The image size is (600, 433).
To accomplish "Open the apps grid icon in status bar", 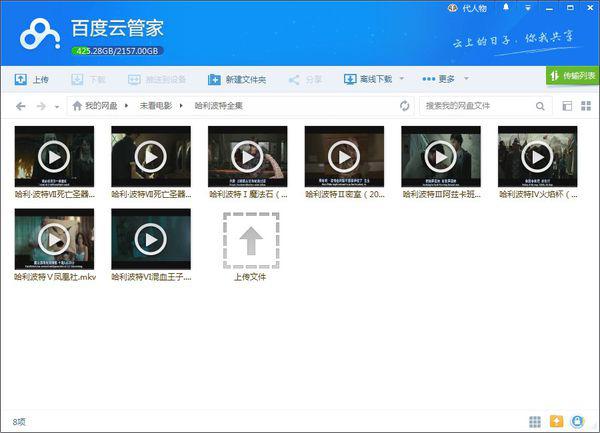I will (536, 421).
